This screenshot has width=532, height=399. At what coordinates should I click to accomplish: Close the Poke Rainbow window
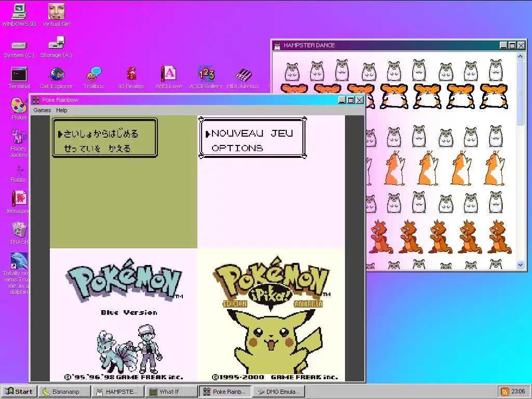point(360,100)
